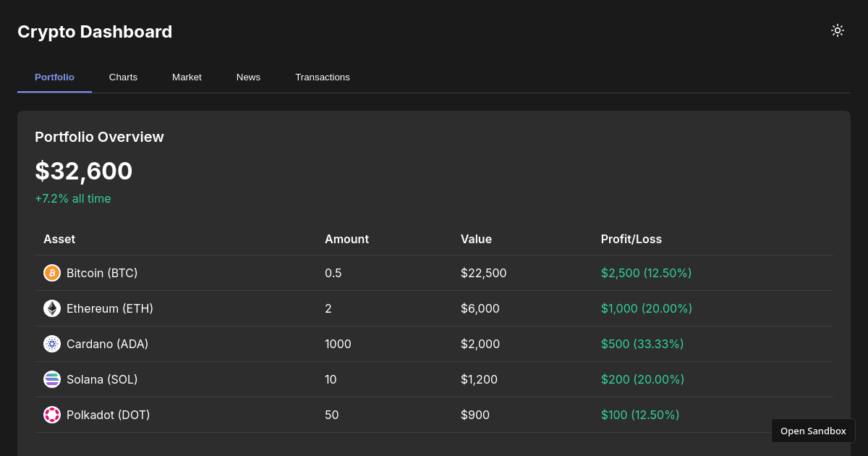Select the Solana (SOL) asset name
This screenshot has width=868, height=456.
(x=102, y=379)
